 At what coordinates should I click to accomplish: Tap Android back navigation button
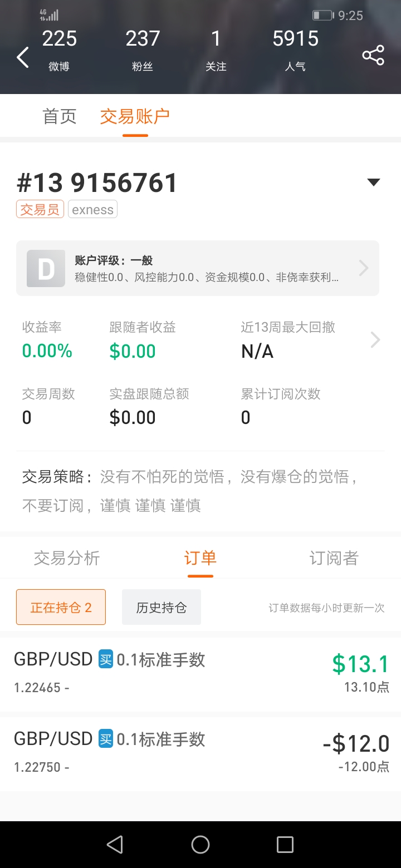(x=115, y=845)
